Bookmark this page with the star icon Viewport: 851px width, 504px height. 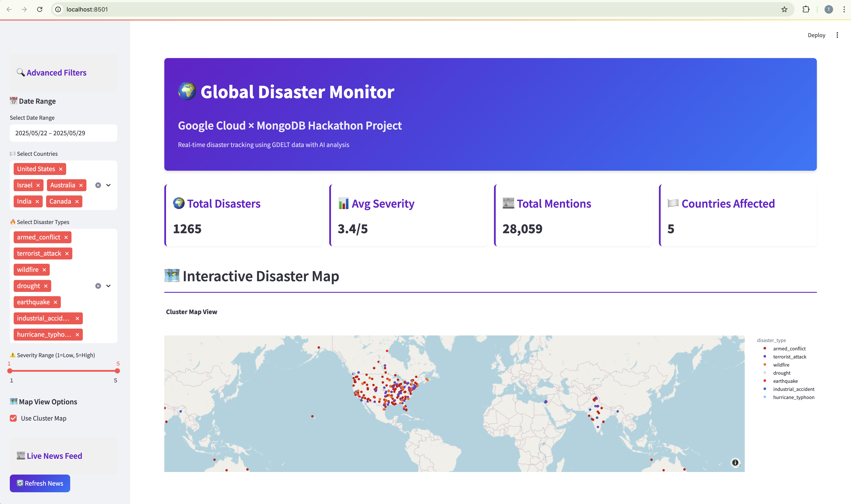784,10
